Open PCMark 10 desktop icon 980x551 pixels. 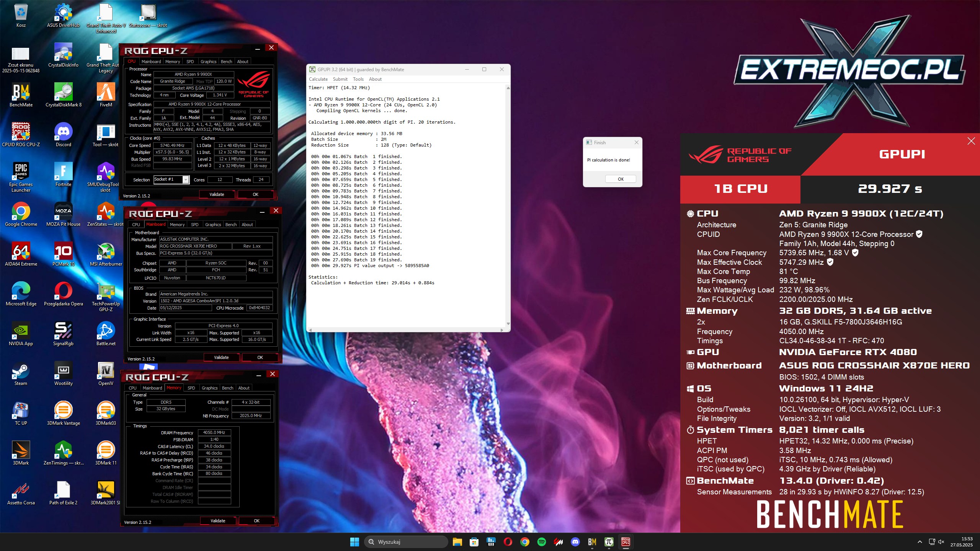[x=64, y=254]
